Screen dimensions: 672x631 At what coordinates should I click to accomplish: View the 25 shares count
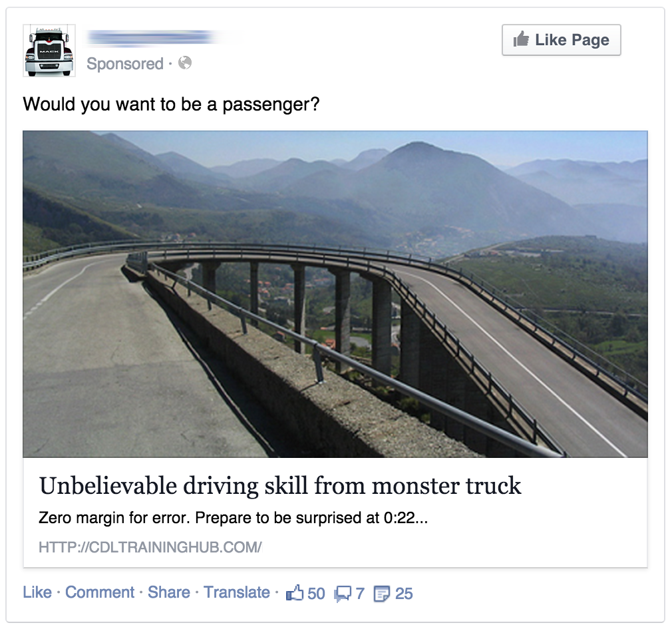404,594
